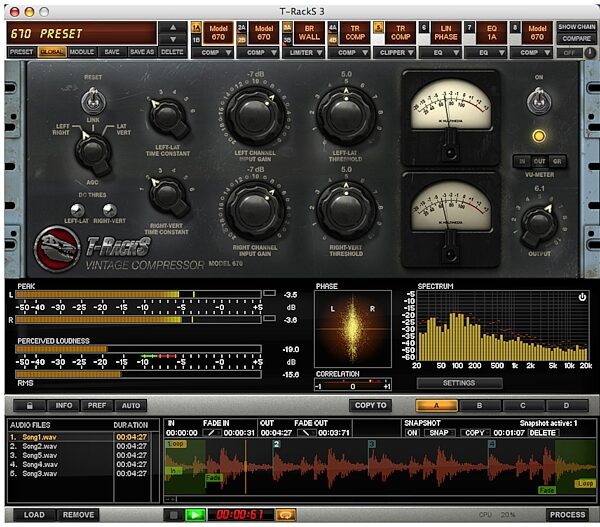Image resolution: width=600 pixels, height=527 pixels.
Task: Start playback with the green play button
Action: point(195,515)
